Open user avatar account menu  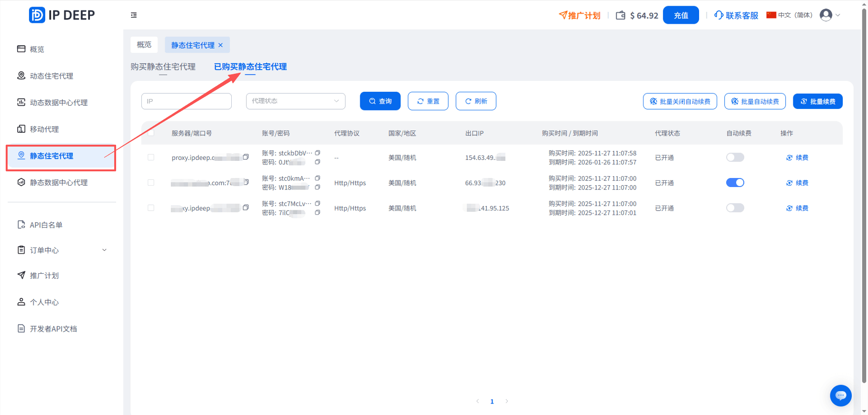point(826,15)
